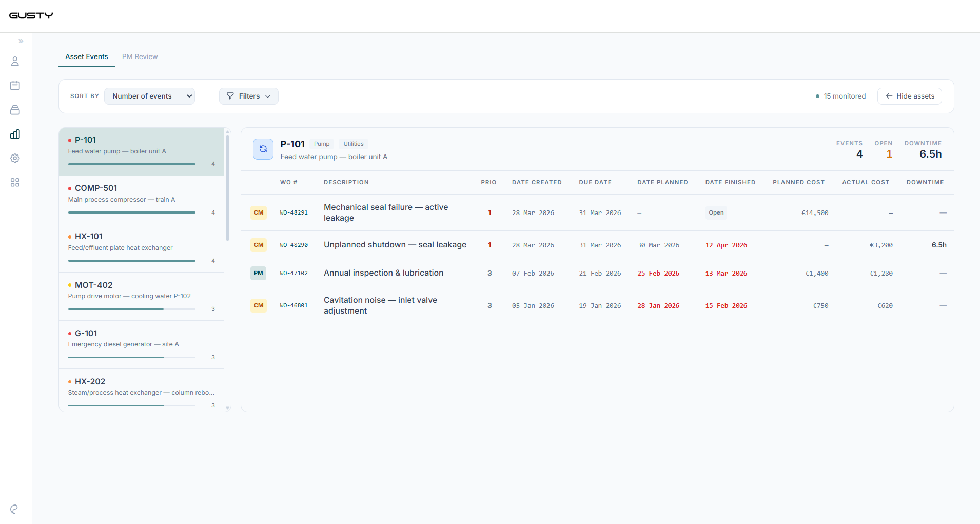This screenshot has width=980, height=524.
Task: Select the MOT-402 asset card
Action: coord(142,297)
